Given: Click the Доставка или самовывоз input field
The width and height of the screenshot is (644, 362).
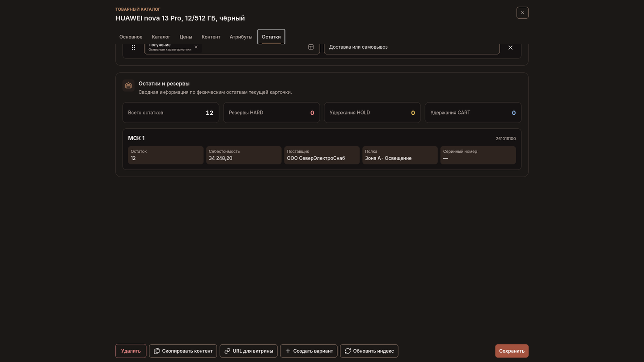Looking at the screenshot, I should 411,47.
